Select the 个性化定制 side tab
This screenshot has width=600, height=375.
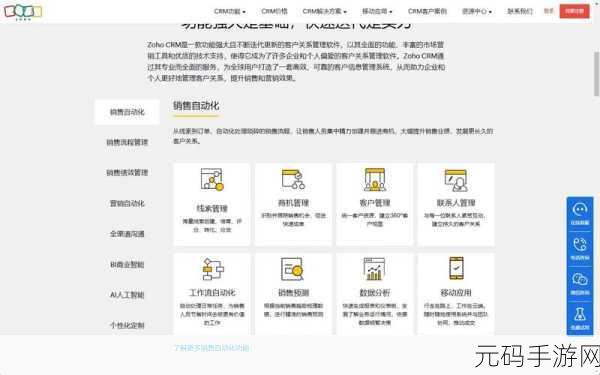click(x=127, y=325)
